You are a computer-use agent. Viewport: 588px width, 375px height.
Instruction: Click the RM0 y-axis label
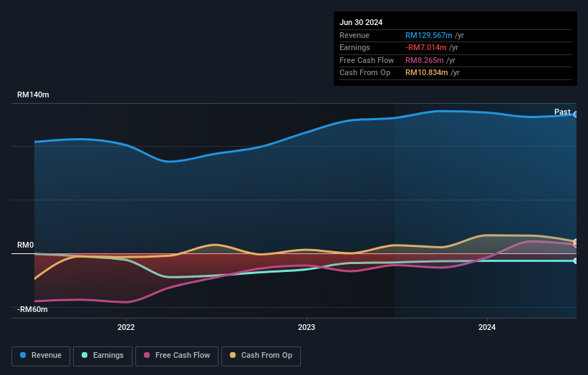tap(25, 245)
